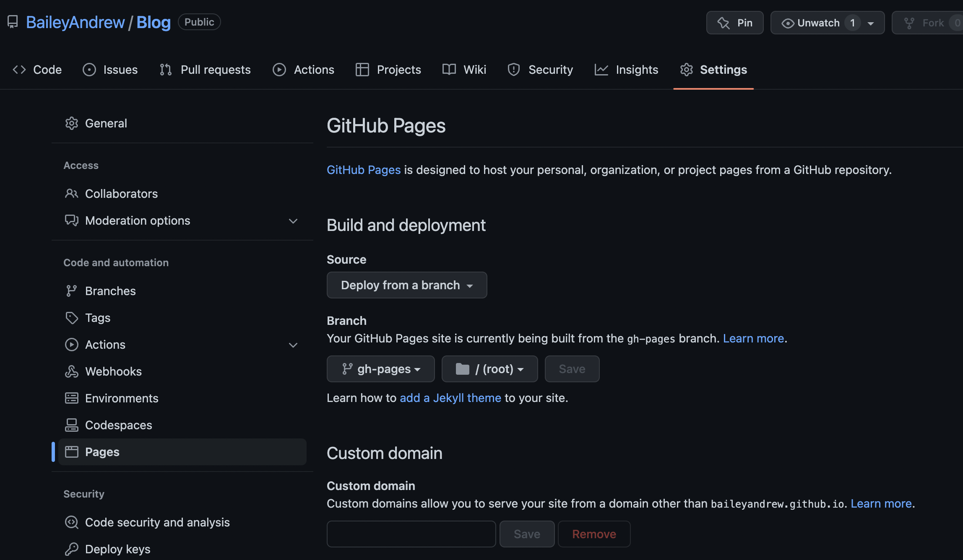Image resolution: width=963 pixels, height=560 pixels.
Task: Click the Remove custom domain button
Action: click(x=593, y=533)
